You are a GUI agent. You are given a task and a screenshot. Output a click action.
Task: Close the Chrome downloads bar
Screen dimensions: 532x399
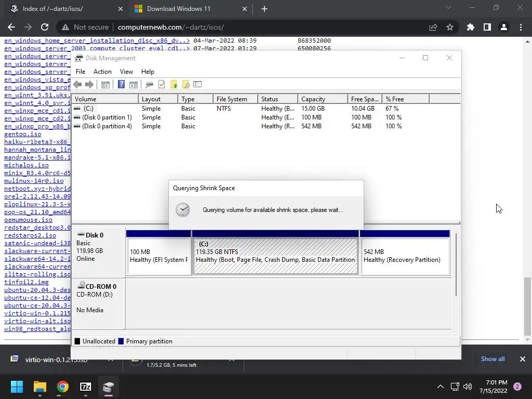point(523,358)
